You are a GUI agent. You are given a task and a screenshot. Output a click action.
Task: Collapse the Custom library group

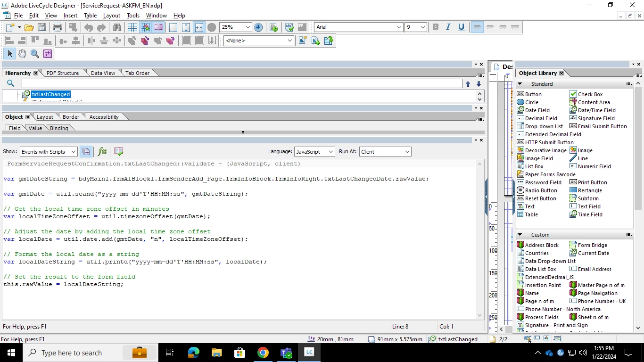click(520, 235)
